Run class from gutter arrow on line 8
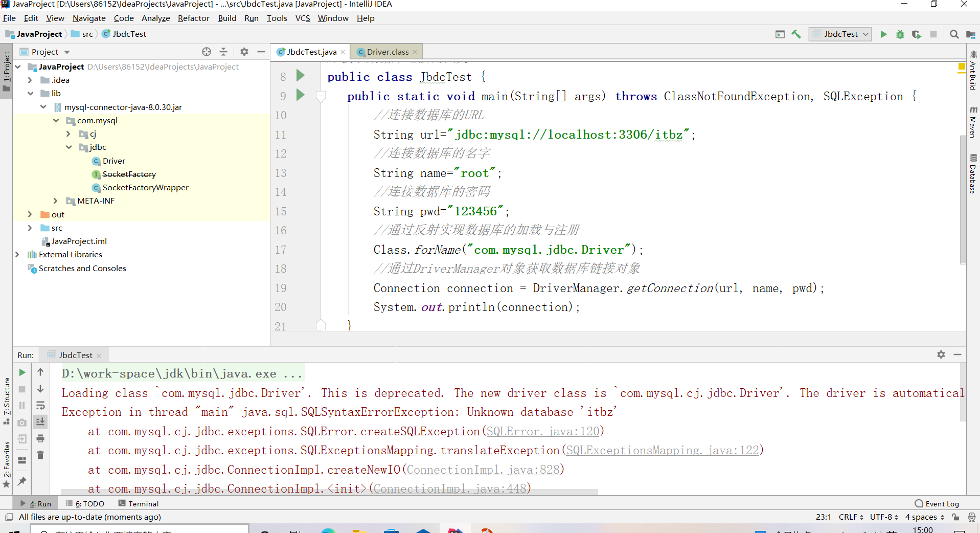 [x=301, y=76]
